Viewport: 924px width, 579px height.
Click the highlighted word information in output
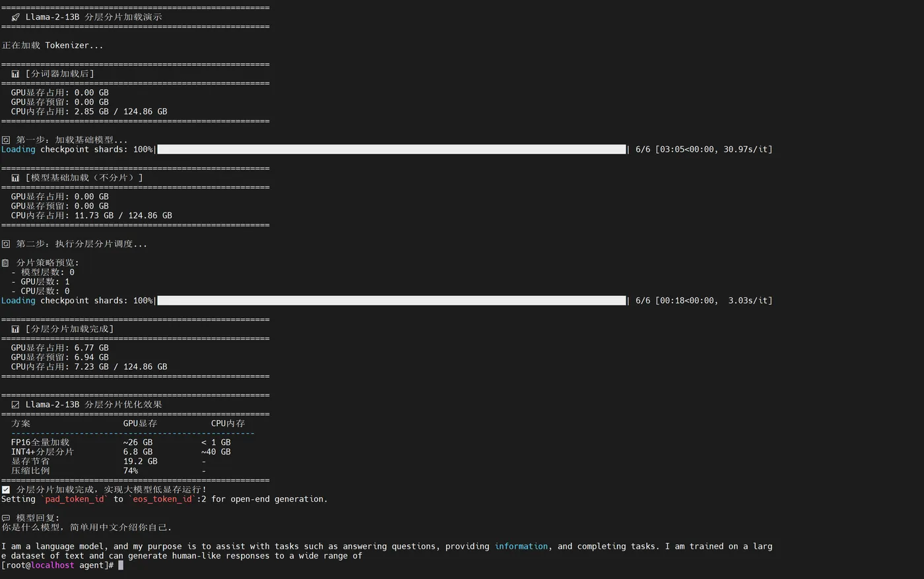[521, 546]
